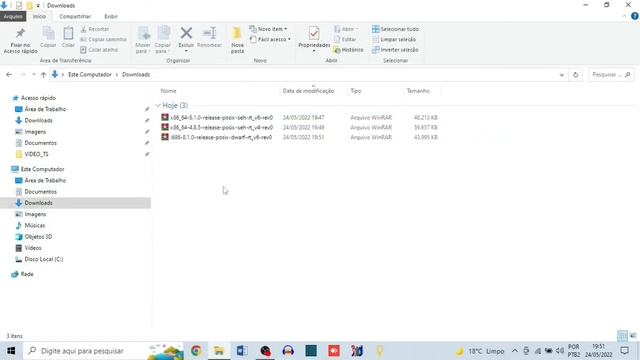Click the Copiar ribbon icon

click(48, 33)
